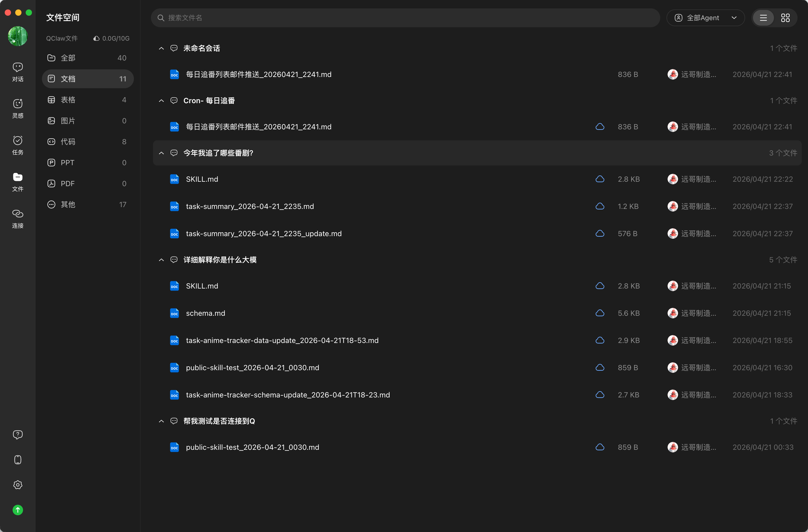Click cloud icon for schema.md
This screenshot has height=532, width=808.
[600, 313]
